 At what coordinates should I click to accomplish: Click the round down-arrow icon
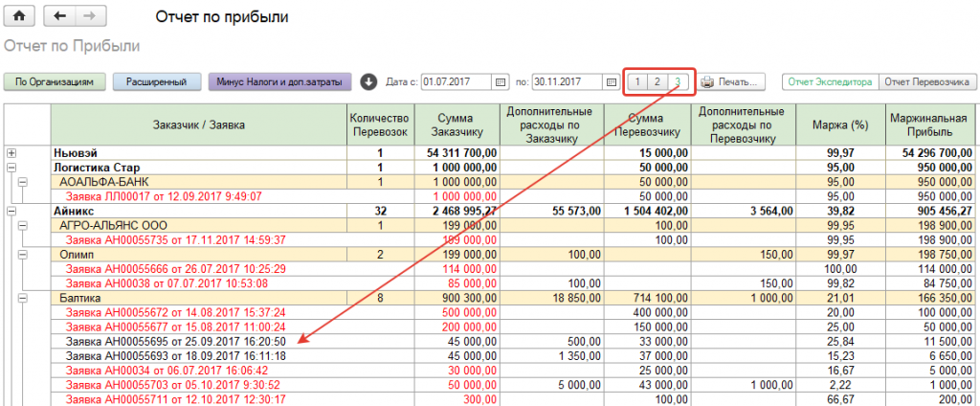pos(368,82)
